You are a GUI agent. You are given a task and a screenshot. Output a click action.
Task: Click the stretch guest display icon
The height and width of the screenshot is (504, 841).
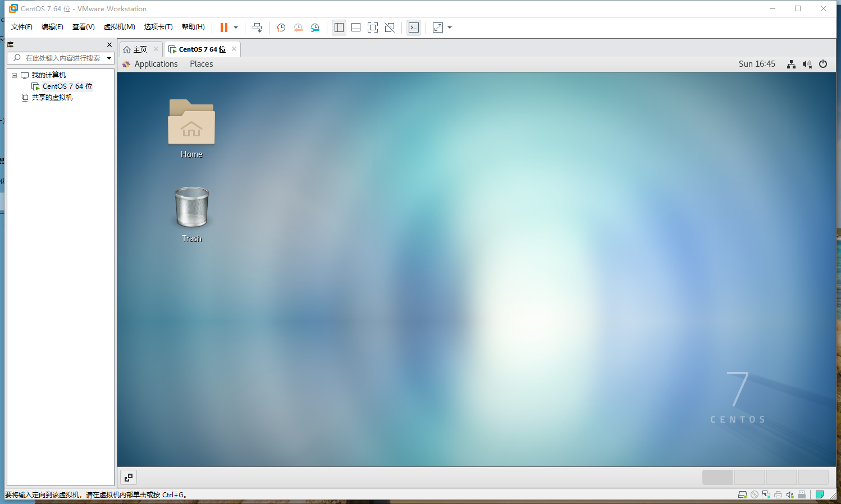(x=438, y=28)
